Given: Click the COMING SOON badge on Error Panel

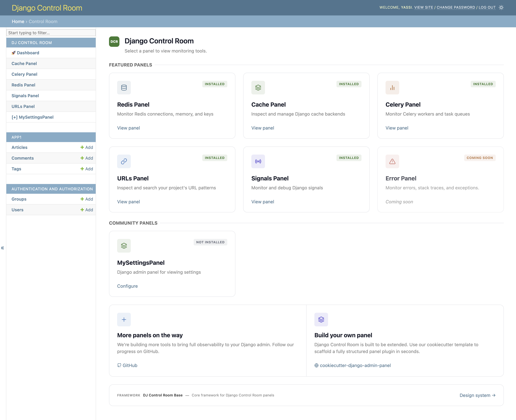Looking at the screenshot, I should click(x=480, y=158).
